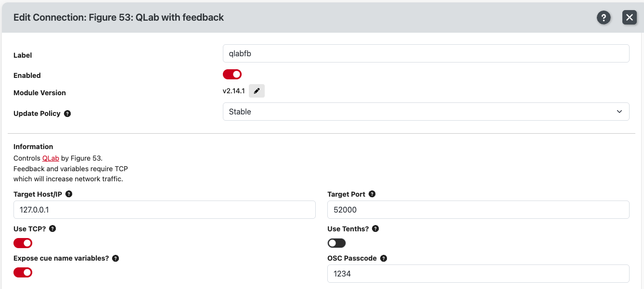Viewport: 644px width, 289px height.
Task: Close the Edit Connection dialog
Action: [630, 17]
